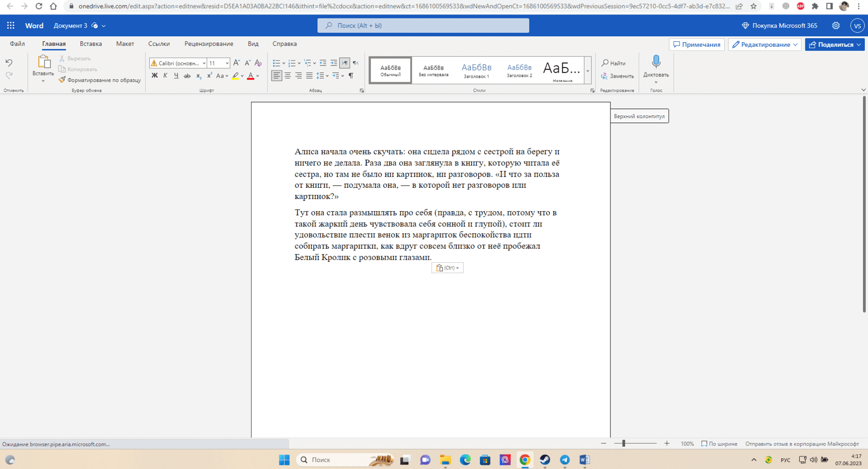Open the app launcher grid icon
Image resolution: width=868 pixels, height=469 pixels.
[11, 25]
